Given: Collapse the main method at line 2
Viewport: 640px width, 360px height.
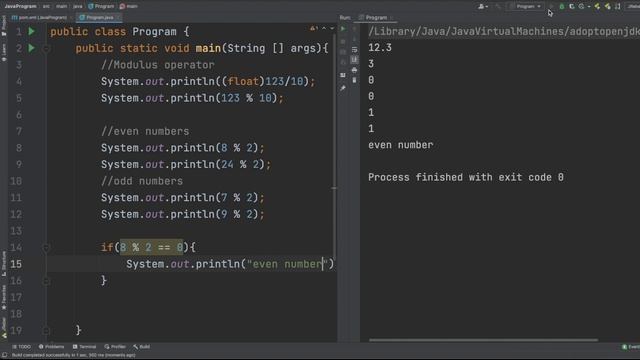Looking at the screenshot, I should [46, 49].
